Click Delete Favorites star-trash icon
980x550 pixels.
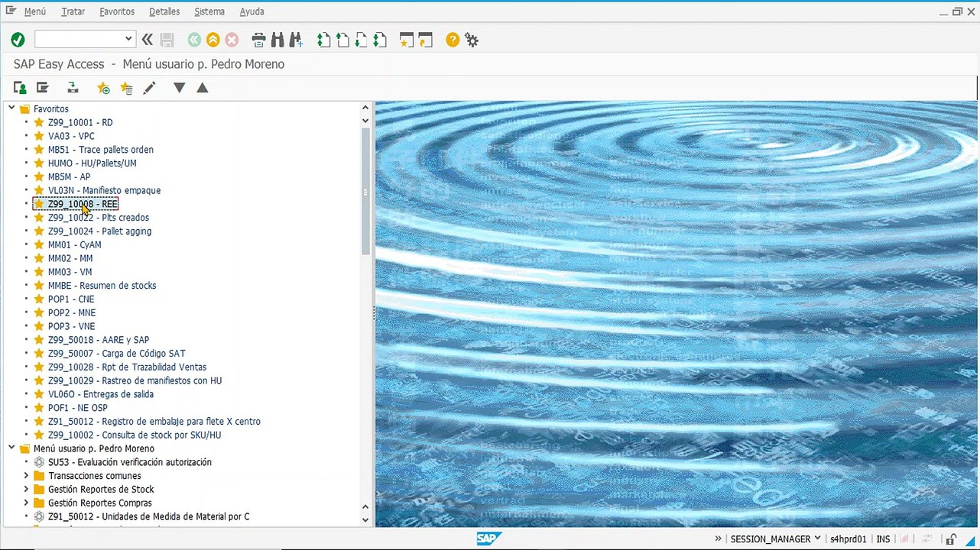click(126, 88)
